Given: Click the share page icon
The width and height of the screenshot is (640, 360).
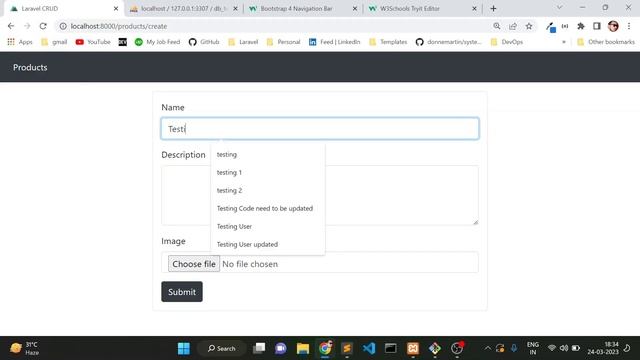Looking at the screenshot, I should [x=513, y=26].
